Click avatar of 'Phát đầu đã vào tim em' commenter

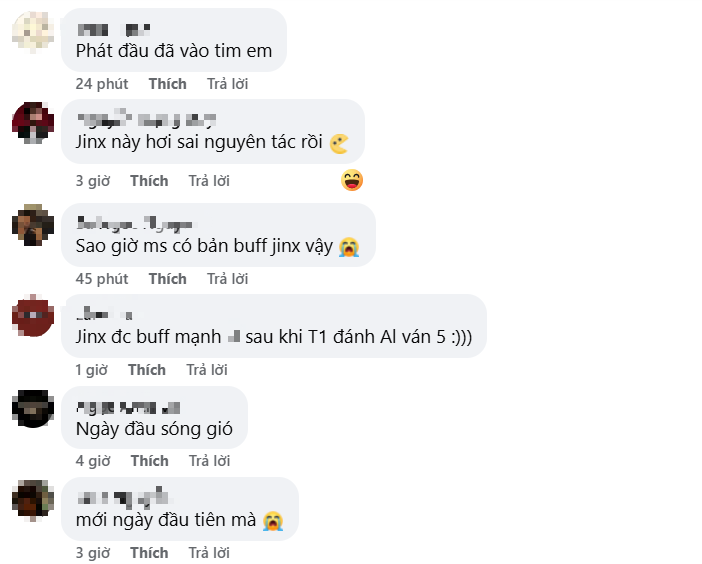click(33, 30)
